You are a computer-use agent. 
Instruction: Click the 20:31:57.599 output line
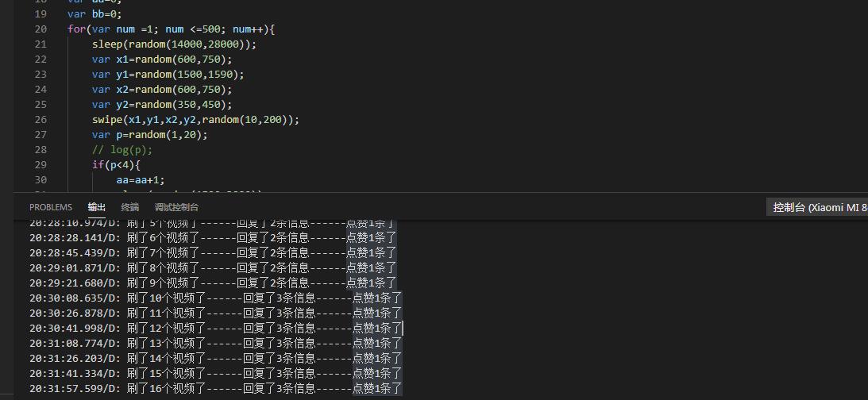tap(216, 388)
